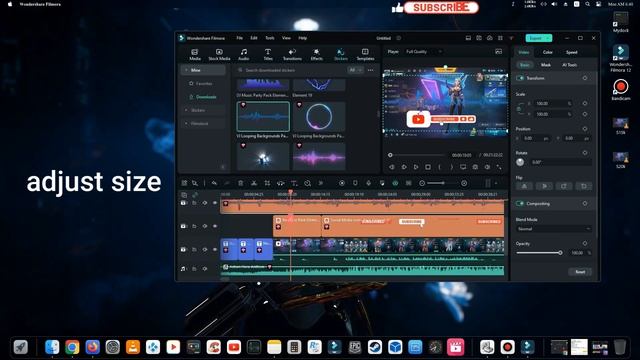Open the View menu
This screenshot has height=360, width=640.
point(286,38)
